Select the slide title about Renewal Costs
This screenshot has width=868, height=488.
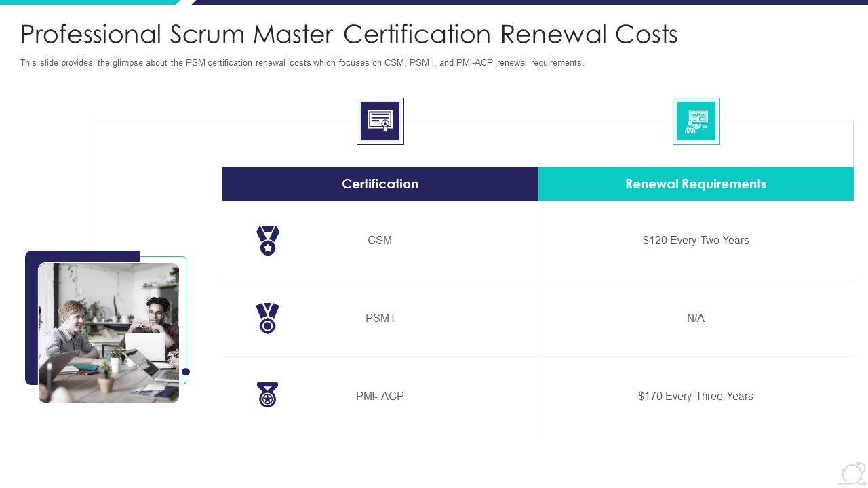pyautogui.click(x=349, y=34)
